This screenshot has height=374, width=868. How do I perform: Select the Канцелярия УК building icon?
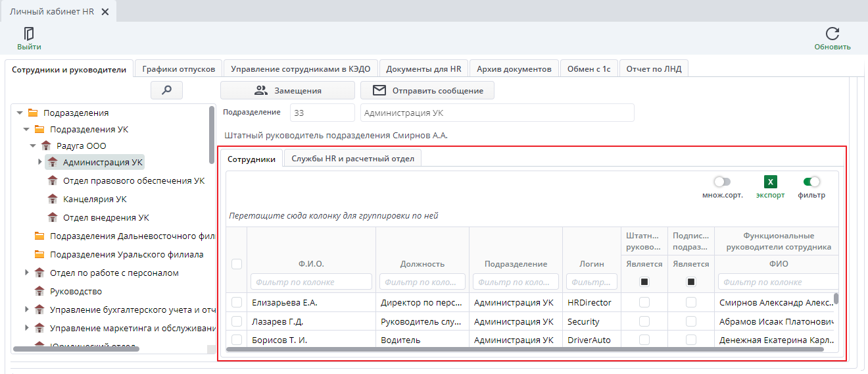click(53, 199)
